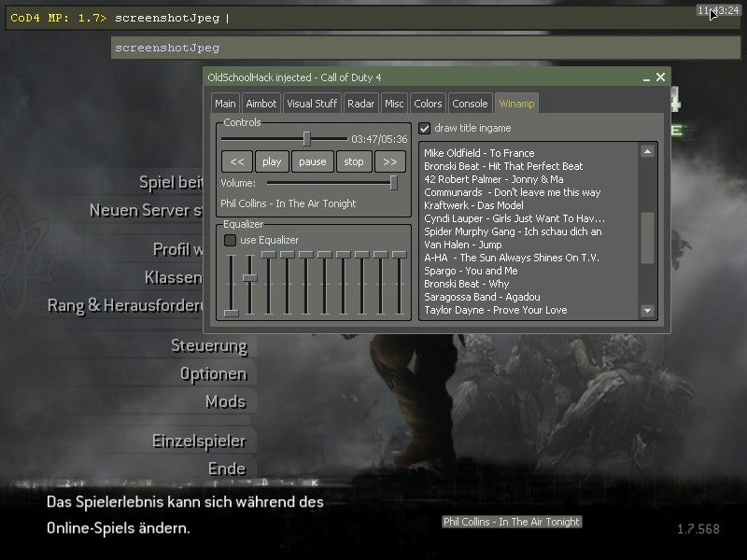747x560 pixels.
Task: Switch to the Radar tab
Action: pos(361,104)
